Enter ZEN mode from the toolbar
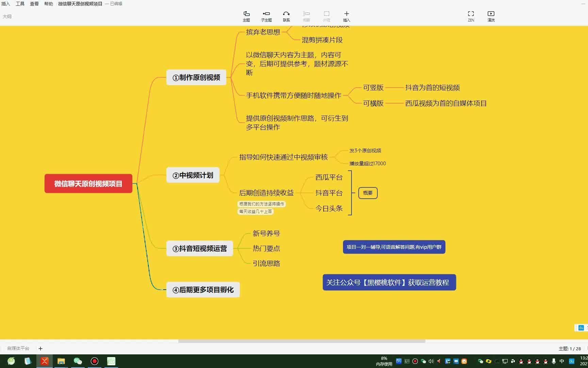 [x=471, y=16]
